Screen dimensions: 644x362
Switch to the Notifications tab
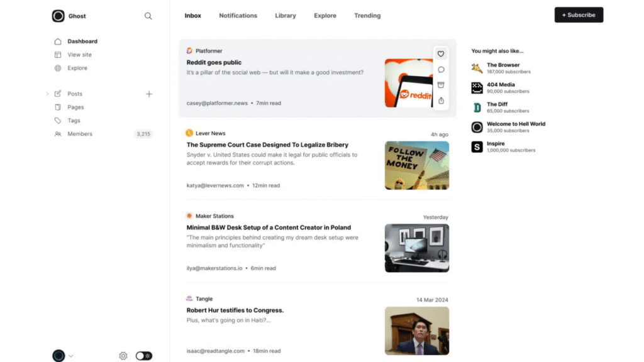tap(238, 16)
